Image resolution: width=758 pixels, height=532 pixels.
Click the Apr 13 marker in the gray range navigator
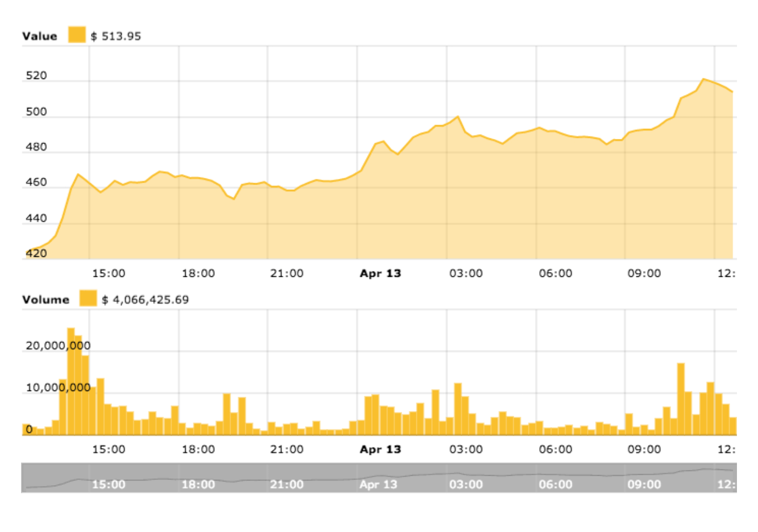[x=378, y=484]
